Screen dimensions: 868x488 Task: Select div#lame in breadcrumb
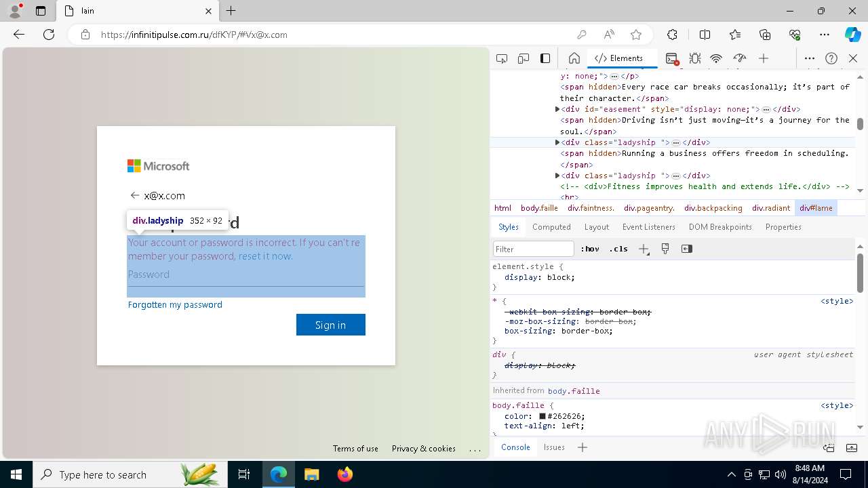coord(816,208)
